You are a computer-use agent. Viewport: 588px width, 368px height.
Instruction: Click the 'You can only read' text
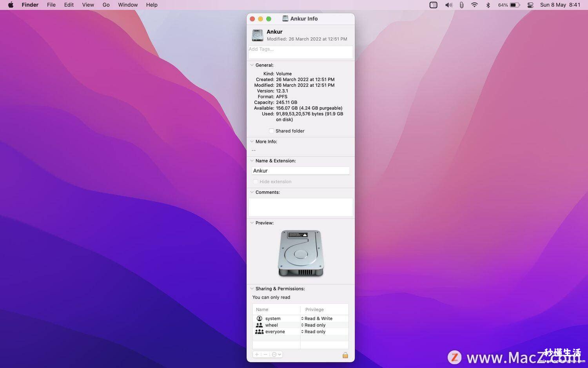271,297
